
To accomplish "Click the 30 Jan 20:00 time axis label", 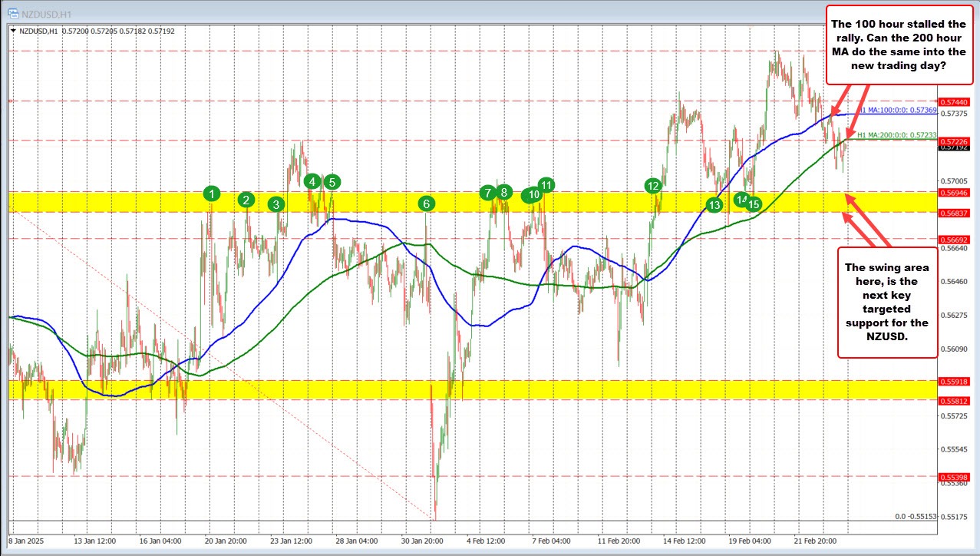I will [418, 540].
